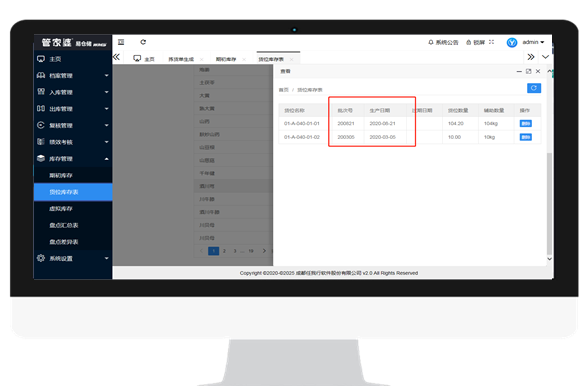Click scroll-down arrow at dialog scrollbar bottom

[549, 258]
